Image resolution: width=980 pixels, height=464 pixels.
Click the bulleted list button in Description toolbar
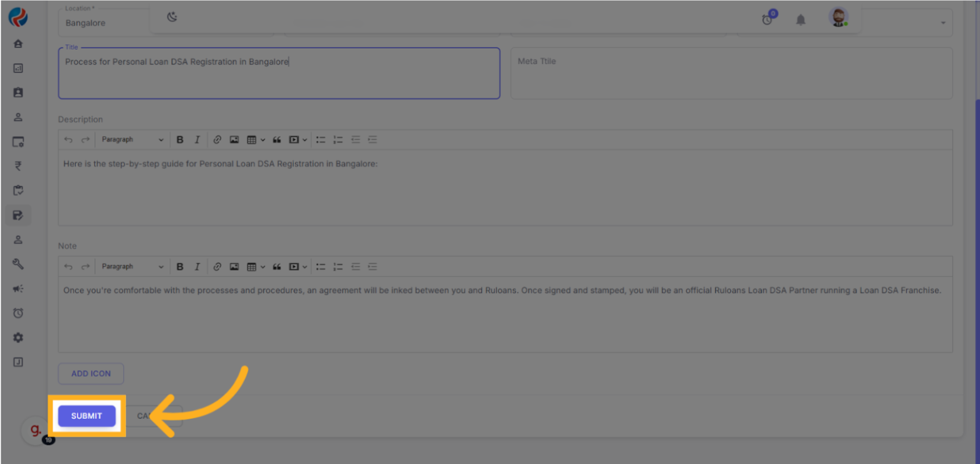321,140
